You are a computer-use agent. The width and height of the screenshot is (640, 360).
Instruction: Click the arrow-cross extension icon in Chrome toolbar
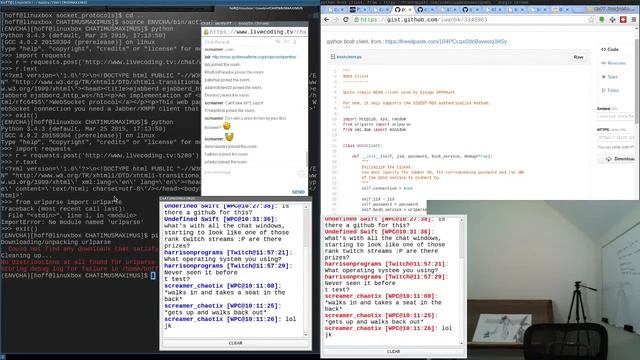coord(612,19)
